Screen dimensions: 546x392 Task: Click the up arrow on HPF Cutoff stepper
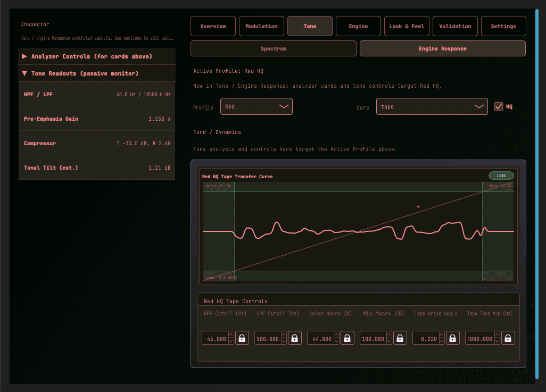pyautogui.click(x=230, y=335)
